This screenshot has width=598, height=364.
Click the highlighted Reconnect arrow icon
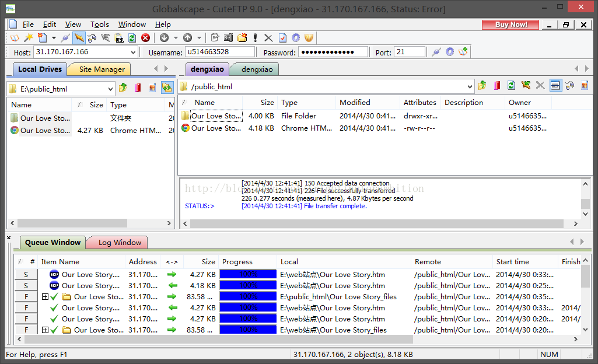pos(79,38)
